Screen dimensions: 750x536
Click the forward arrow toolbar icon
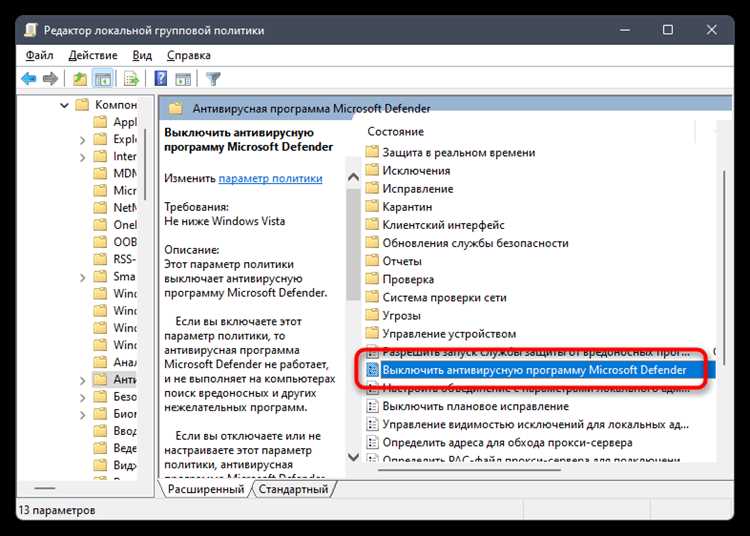[50, 78]
